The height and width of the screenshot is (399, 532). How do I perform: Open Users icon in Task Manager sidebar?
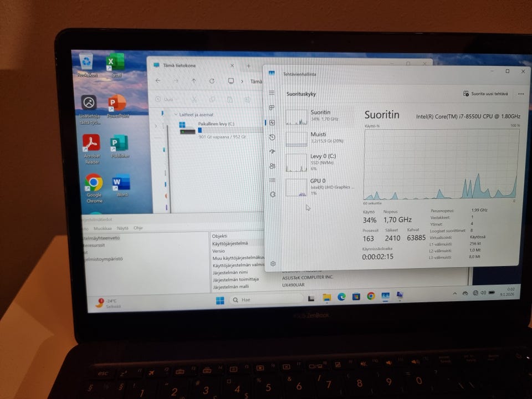(x=272, y=166)
